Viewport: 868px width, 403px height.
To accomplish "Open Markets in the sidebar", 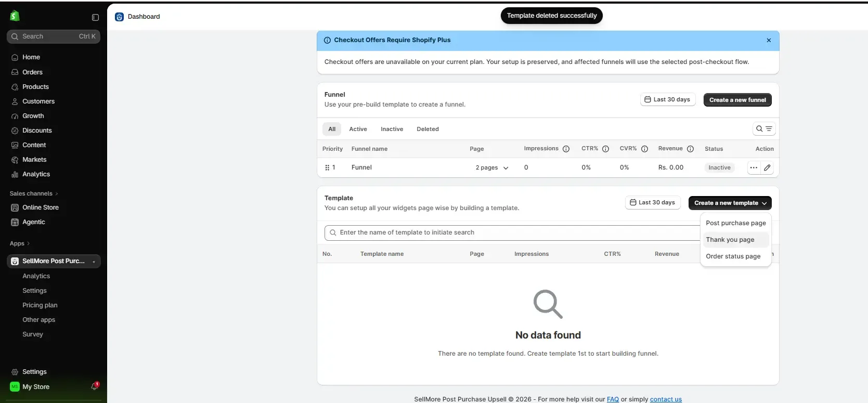I will click(x=34, y=160).
